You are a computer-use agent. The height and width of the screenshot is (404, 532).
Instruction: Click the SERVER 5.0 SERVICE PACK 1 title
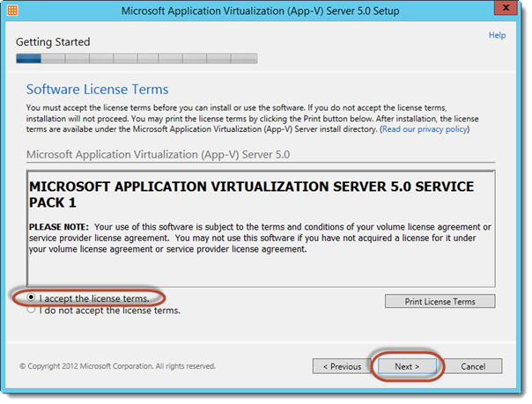tap(251, 195)
